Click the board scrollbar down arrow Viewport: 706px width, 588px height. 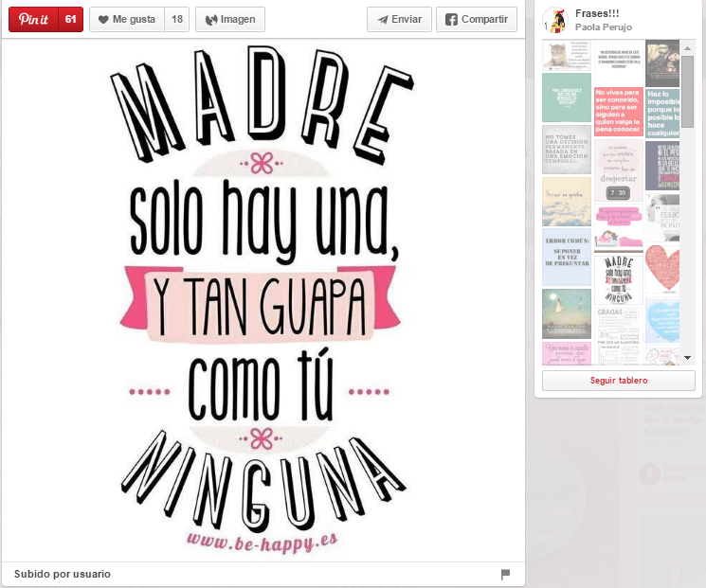click(x=688, y=359)
